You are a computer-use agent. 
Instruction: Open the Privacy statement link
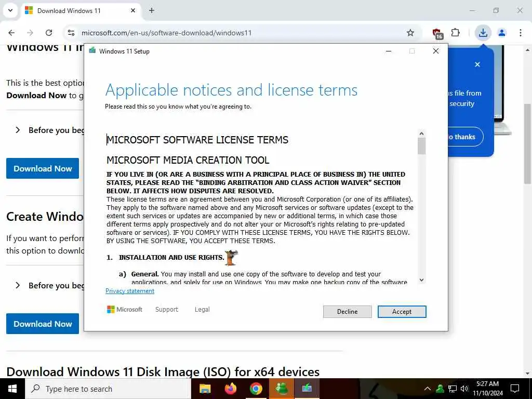pos(129,291)
